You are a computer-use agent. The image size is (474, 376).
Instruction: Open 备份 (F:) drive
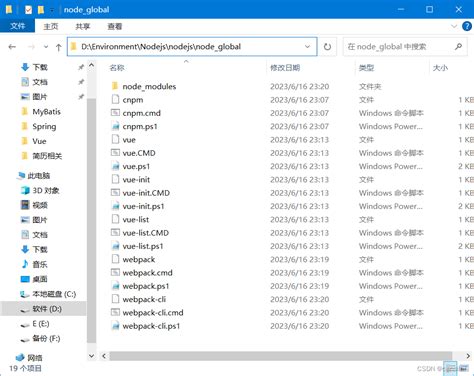[x=46, y=339]
